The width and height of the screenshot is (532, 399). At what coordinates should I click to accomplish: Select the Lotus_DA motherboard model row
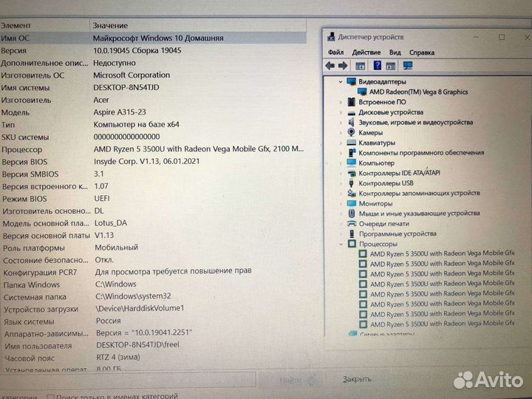point(153,223)
